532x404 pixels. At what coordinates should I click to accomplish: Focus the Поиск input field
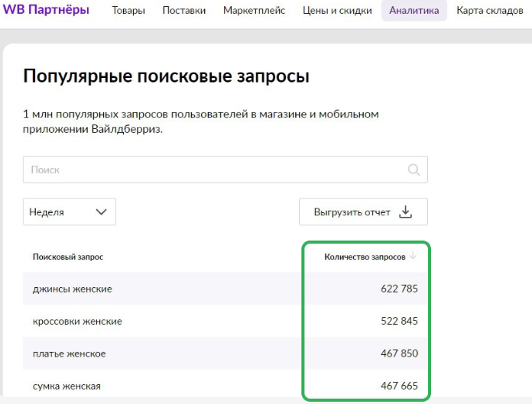(x=225, y=170)
